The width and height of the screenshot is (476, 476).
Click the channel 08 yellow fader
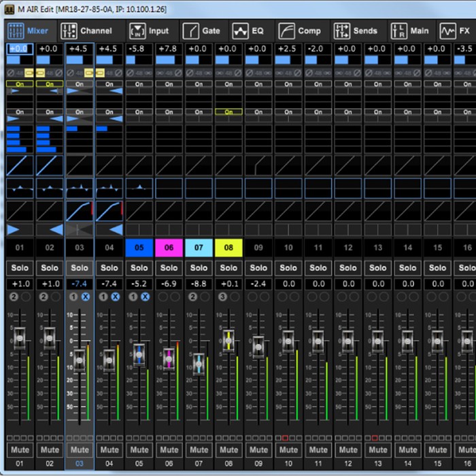228,341
